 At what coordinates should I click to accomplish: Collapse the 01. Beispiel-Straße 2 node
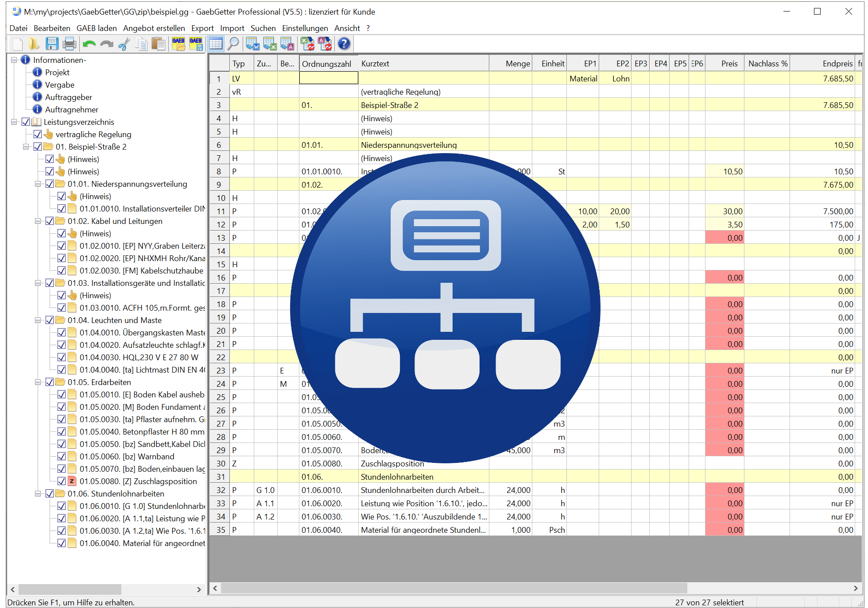[x=26, y=146]
